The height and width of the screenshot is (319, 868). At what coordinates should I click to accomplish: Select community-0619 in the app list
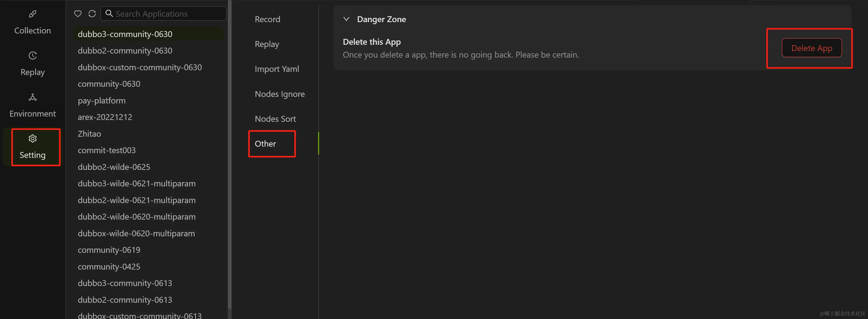(x=109, y=250)
